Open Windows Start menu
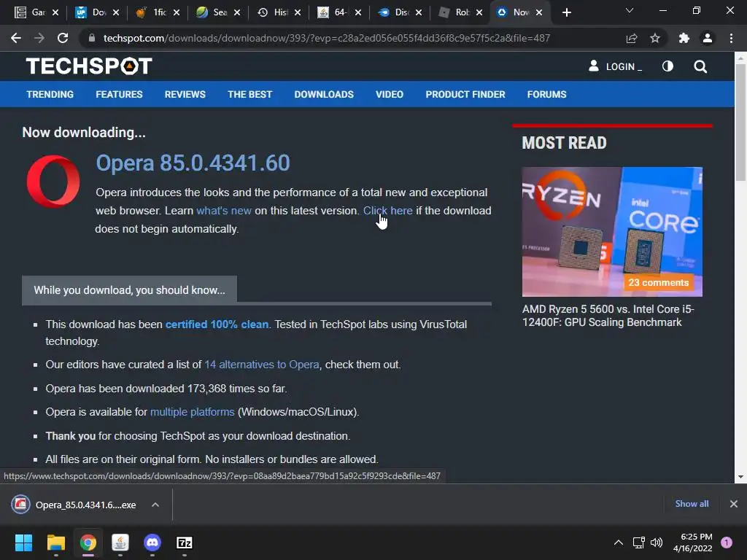This screenshot has height=560, width=747. click(23, 542)
